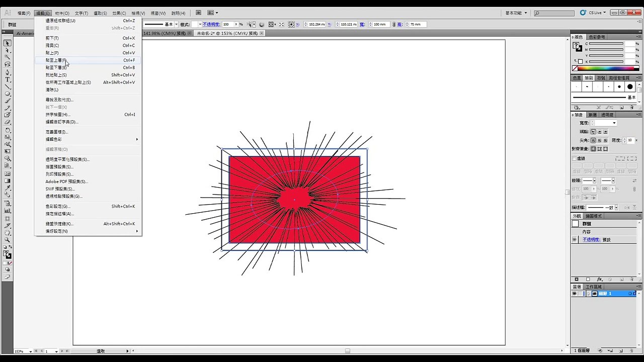
Task: Click the X position 152.284 field
Action: 316,24
